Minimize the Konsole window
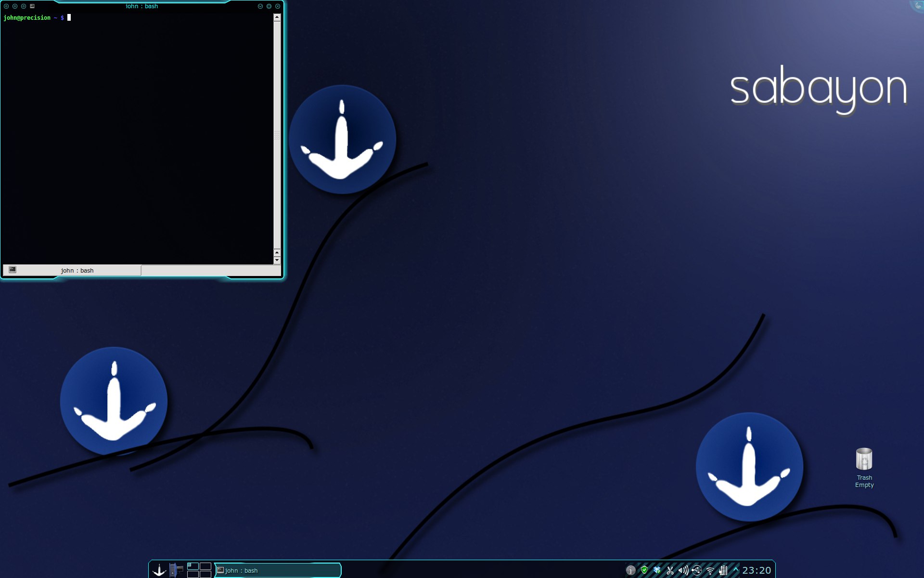Image resolution: width=924 pixels, height=578 pixels. 260,6
